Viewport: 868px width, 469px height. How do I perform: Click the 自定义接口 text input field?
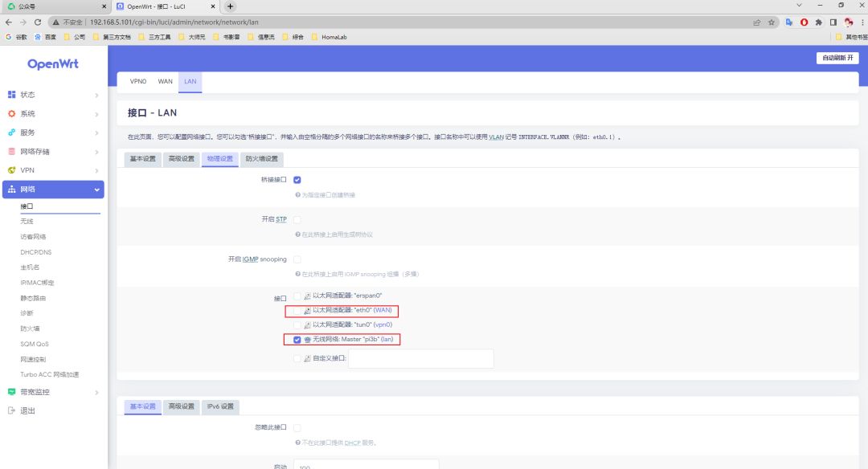pos(420,359)
